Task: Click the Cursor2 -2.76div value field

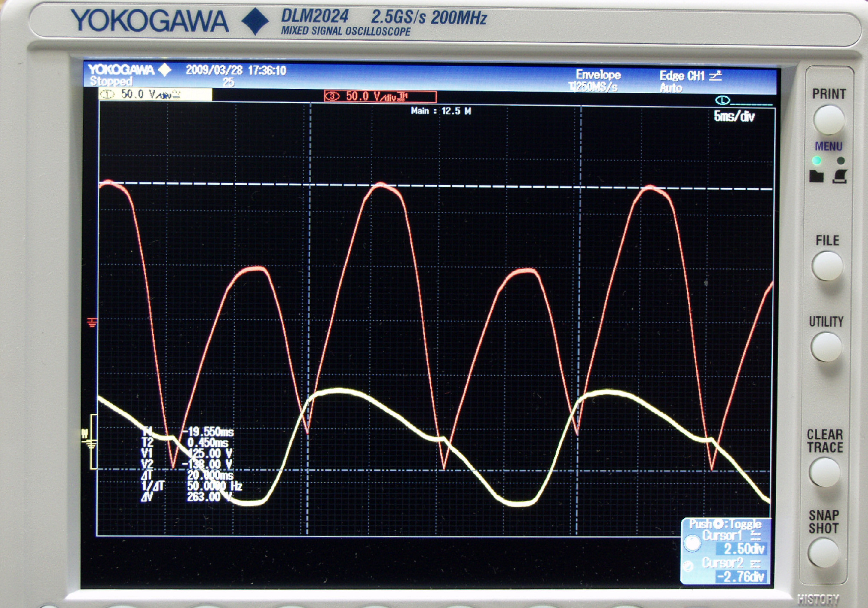Action: pyautogui.click(x=741, y=577)
